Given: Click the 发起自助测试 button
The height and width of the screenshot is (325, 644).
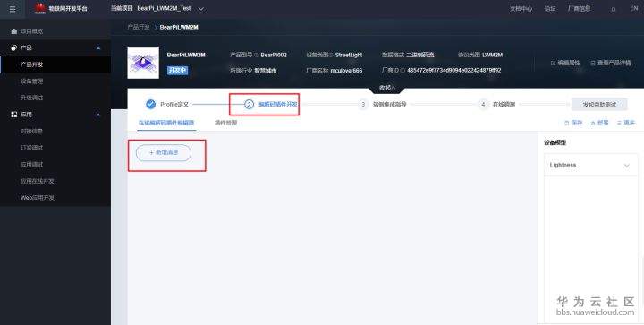Looking at the screenshot, I should click(599, 105).
